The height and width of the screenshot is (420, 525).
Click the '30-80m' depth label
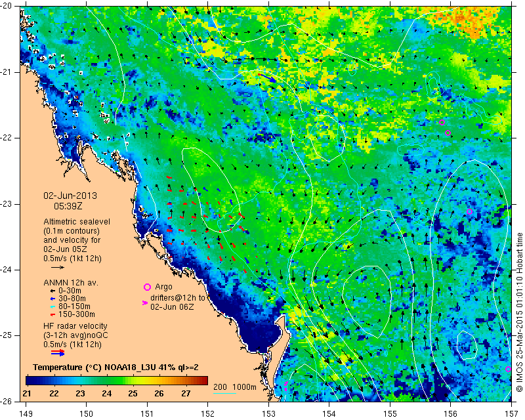pos(72,299)
